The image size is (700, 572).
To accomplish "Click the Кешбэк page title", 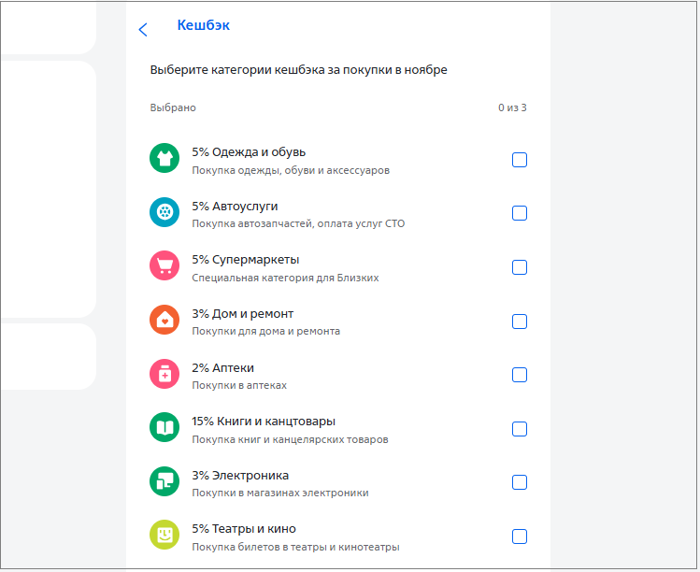I will (203, 25).
